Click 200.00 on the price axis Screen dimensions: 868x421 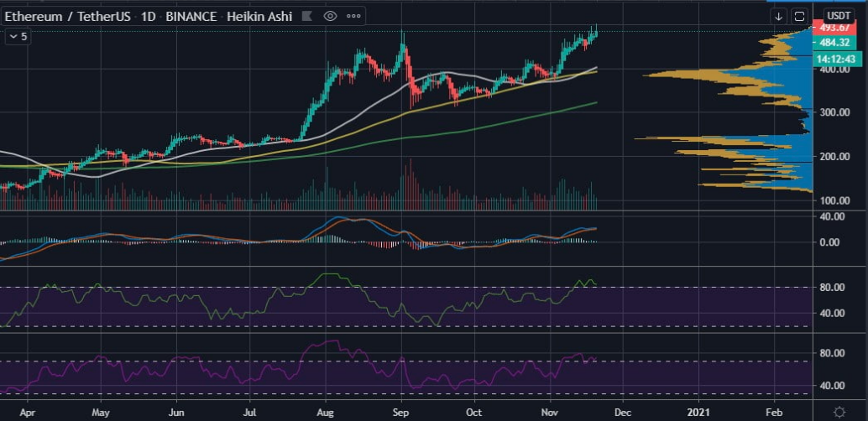point(835,157)
